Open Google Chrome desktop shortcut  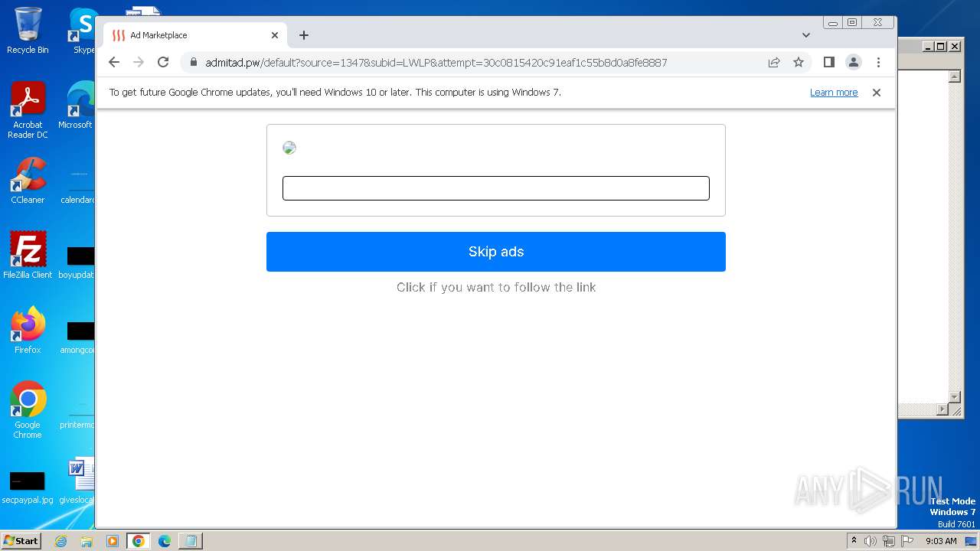[28, 409]
